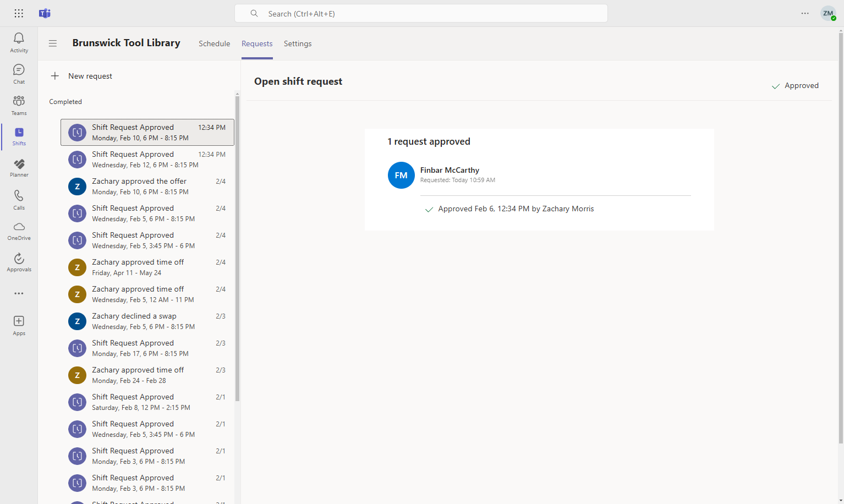
Task: Click the Approved status label
Action: click(795, 85)
